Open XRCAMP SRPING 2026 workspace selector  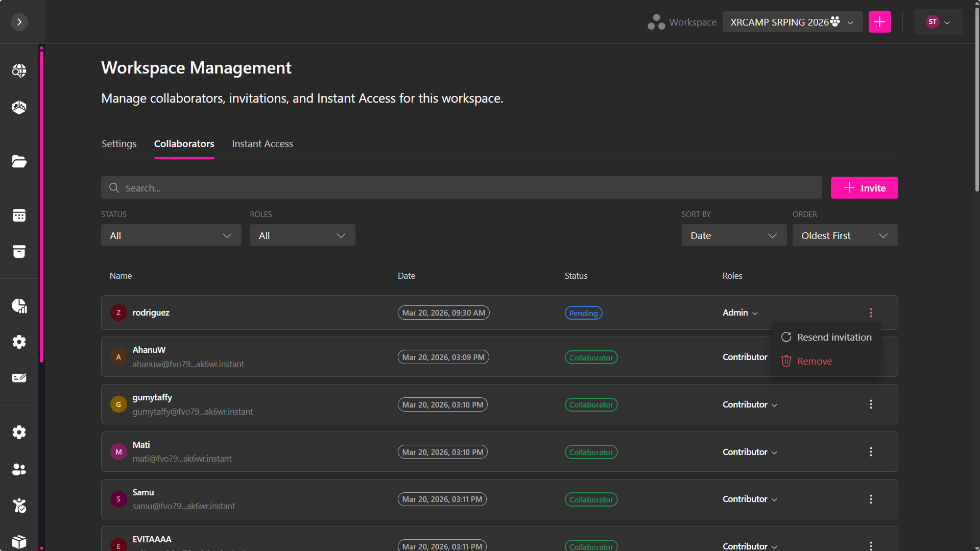pos(792,22)
